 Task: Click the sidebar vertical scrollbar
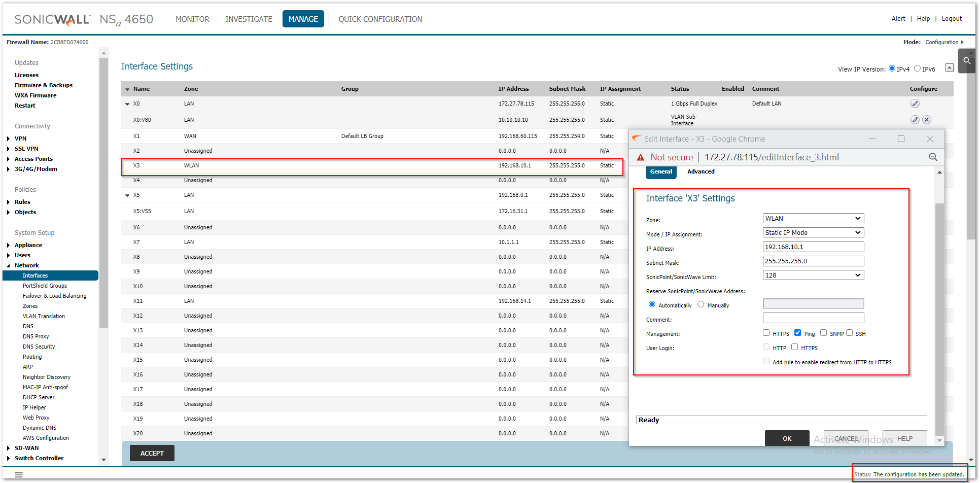coord(103,193)
